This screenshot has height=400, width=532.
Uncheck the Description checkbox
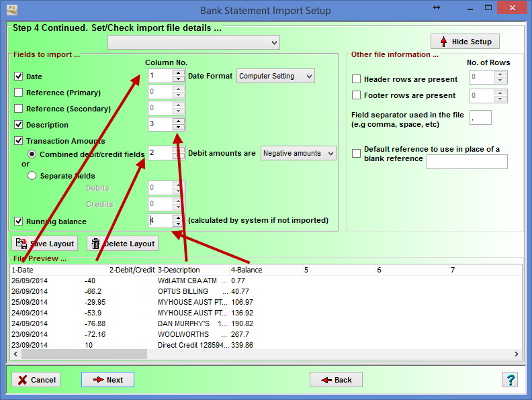click(x=19, y=125)
